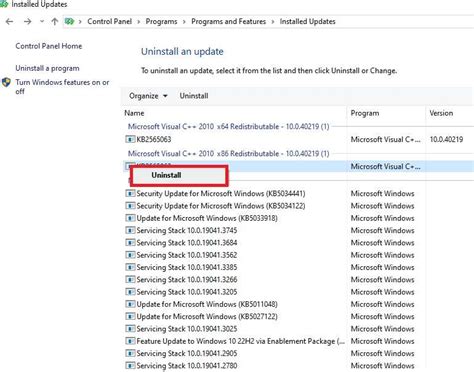
Task: Click icon next to KB2565063
Action: tap(130, 139)
